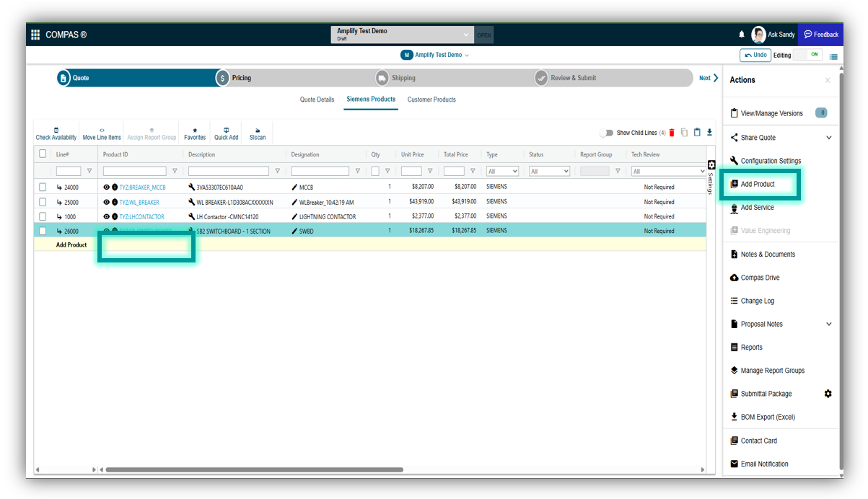Click the info icon for TYZ:LHCONTACTOR
The width and height of the screenshot is (868, 499).
pyautogui.click(x=115, y=216)
